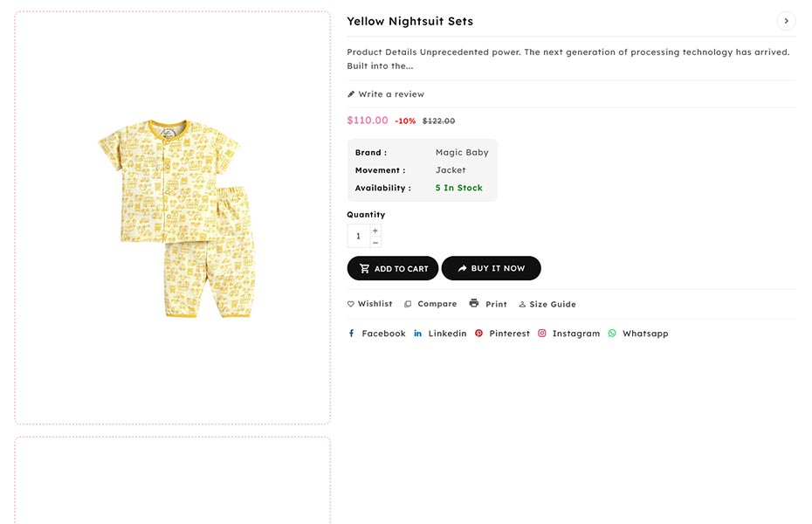Open the Write a review link
Screen dimensions: 812x524
[391, 94]
